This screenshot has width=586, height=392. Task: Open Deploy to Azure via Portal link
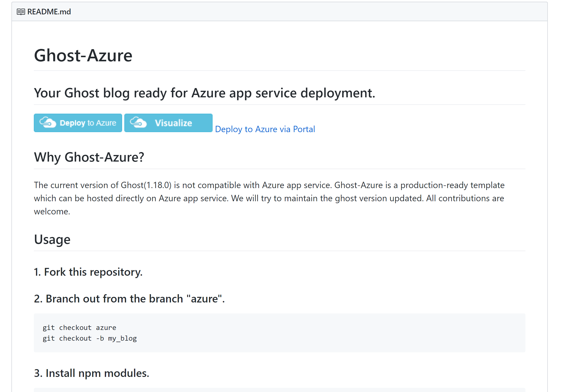265,129
